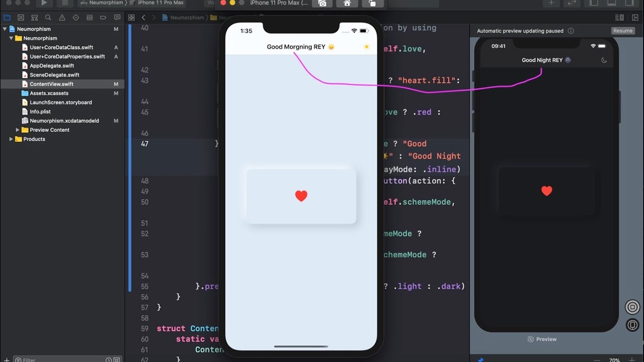Start Live Preview in canvas

[x=632, y=307]
